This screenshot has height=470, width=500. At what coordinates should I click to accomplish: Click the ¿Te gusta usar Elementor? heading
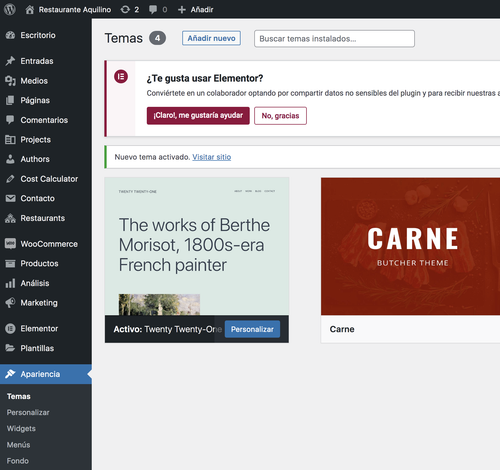pos(205,78)
